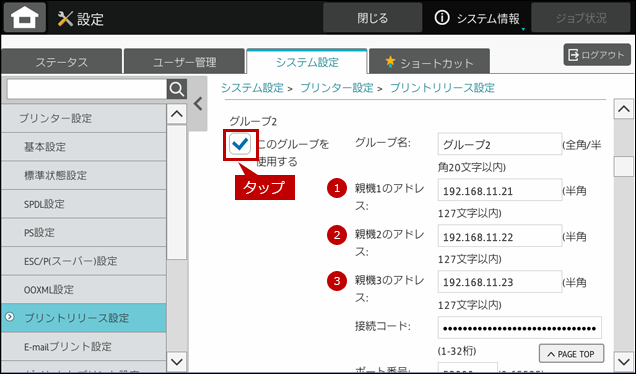The image size is (636, 374).
Task: Open ジョブ状況 job status
Action: (x=581, y=18)
